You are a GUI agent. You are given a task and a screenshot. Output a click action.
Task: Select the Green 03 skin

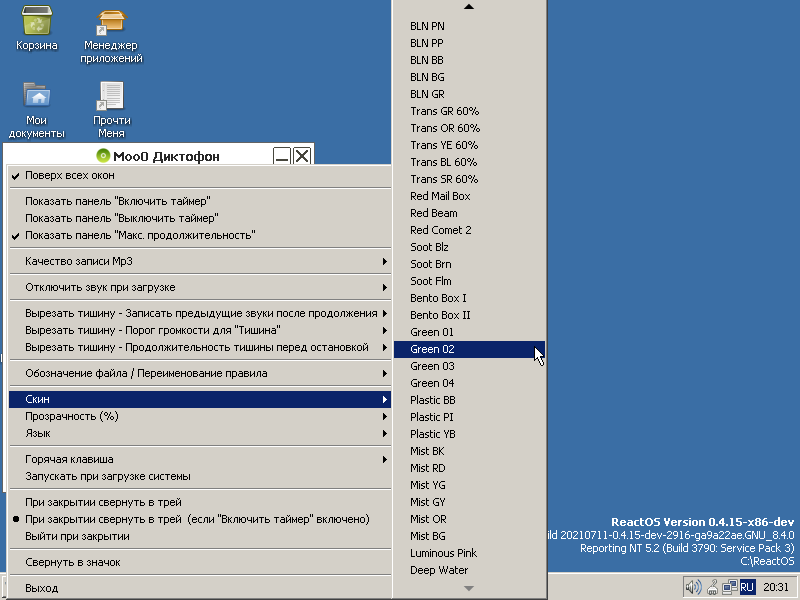point(469,366)
